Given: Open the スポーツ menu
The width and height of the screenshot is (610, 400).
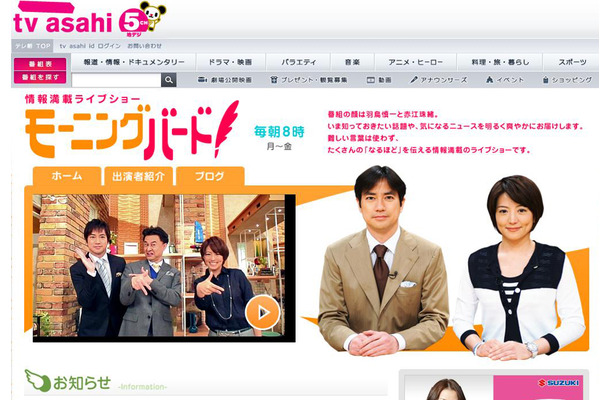Looking at the screenshot, I should pyautogui.click(x=571, y=62).
